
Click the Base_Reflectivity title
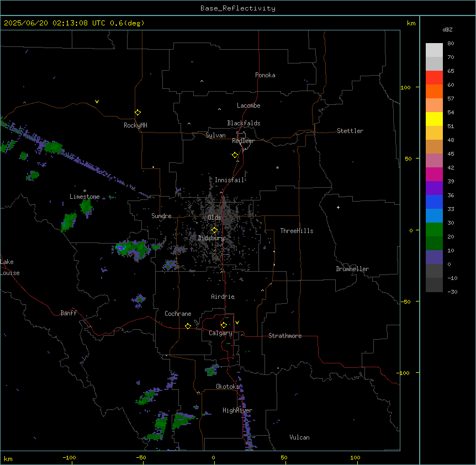[x=238, y=8]
